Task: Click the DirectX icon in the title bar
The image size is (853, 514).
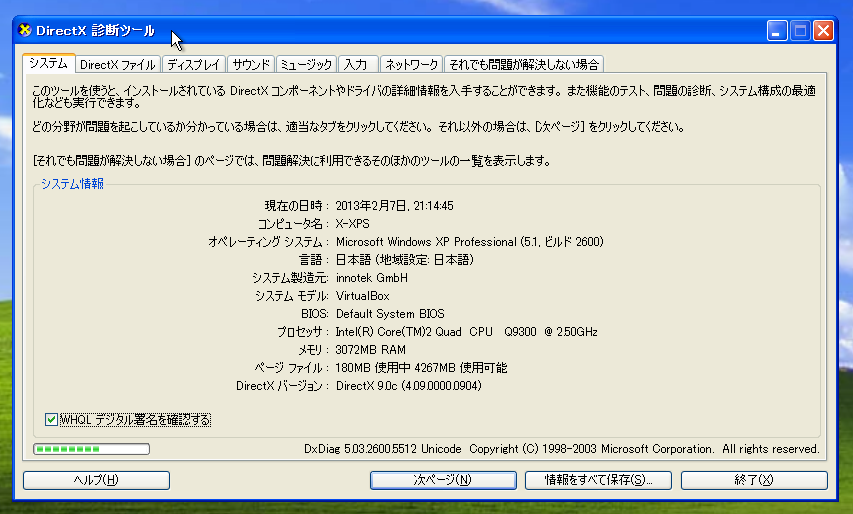Action: tap(25, 30)
